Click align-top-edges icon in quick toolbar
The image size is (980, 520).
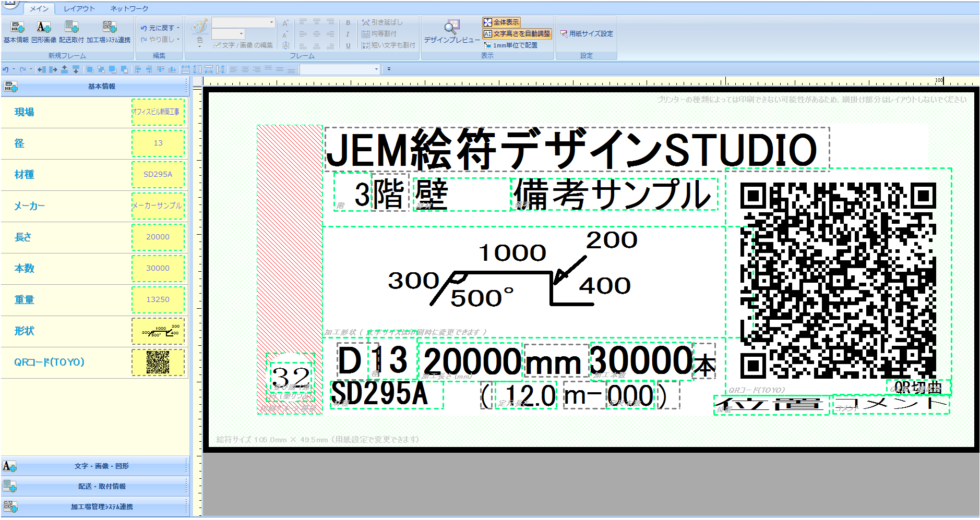pos(160,69)
